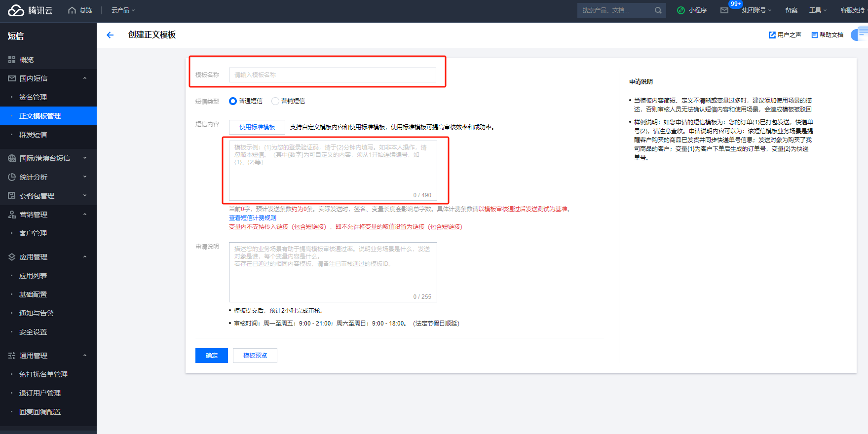Click the 概览 sidebar label
The height and width of the screenshot is (434, 868).
pos(27,60)
